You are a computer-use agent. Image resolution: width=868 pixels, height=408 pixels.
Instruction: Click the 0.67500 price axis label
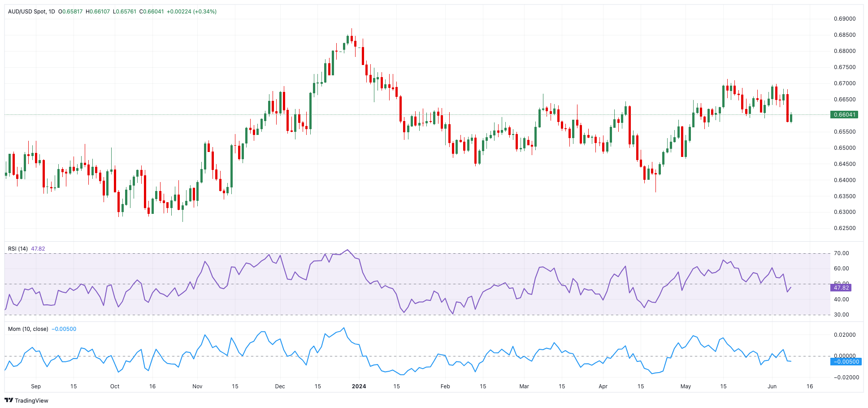pos(845,67)
